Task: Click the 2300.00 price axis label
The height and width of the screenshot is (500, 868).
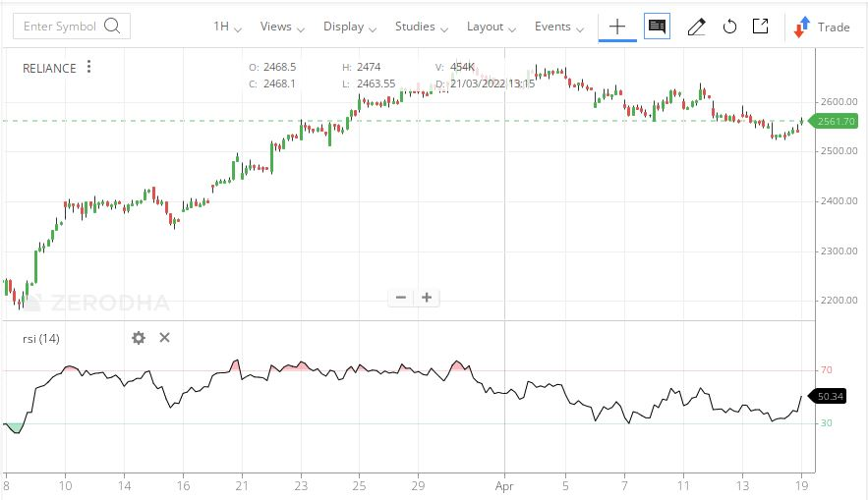Action: coord(839,251)
